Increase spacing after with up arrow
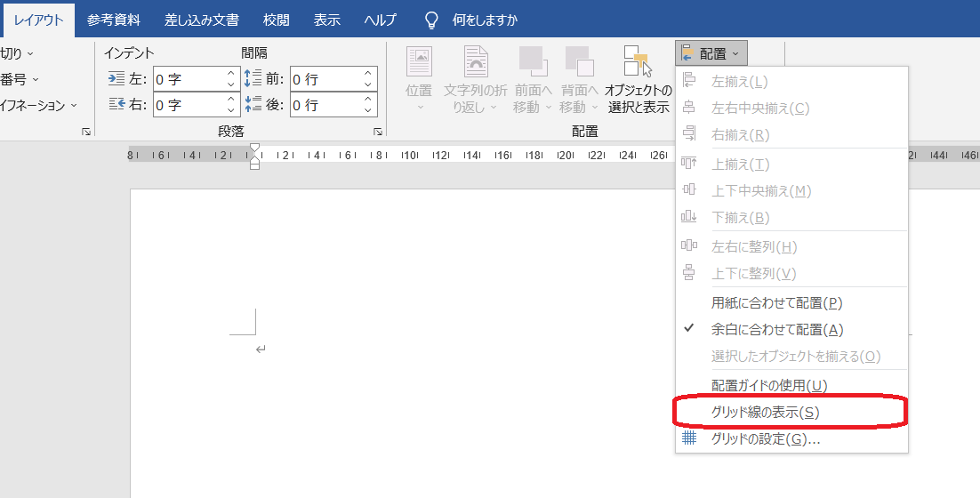Image resolution: width=980 pixels, height=498 pixels. coord(367,100)
